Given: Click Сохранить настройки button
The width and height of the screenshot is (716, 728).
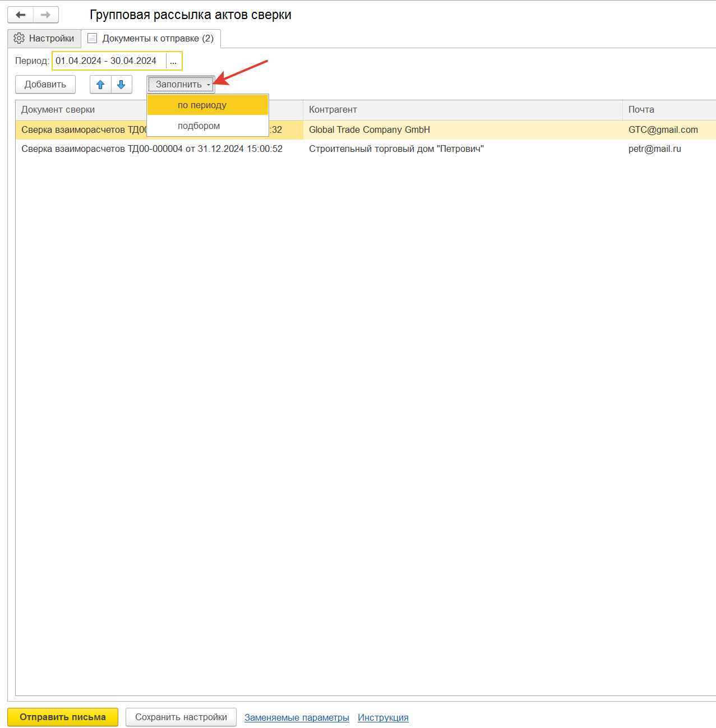Looking at the screenshot, I should pyautogui.click(x=181, y=717).
